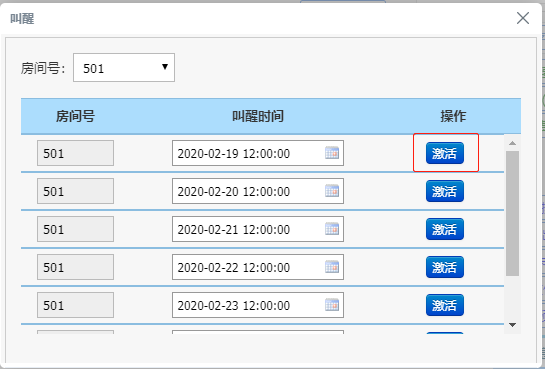
Task: Click 激活 button for 2020-02-23 row
Action: coord(445,305)
